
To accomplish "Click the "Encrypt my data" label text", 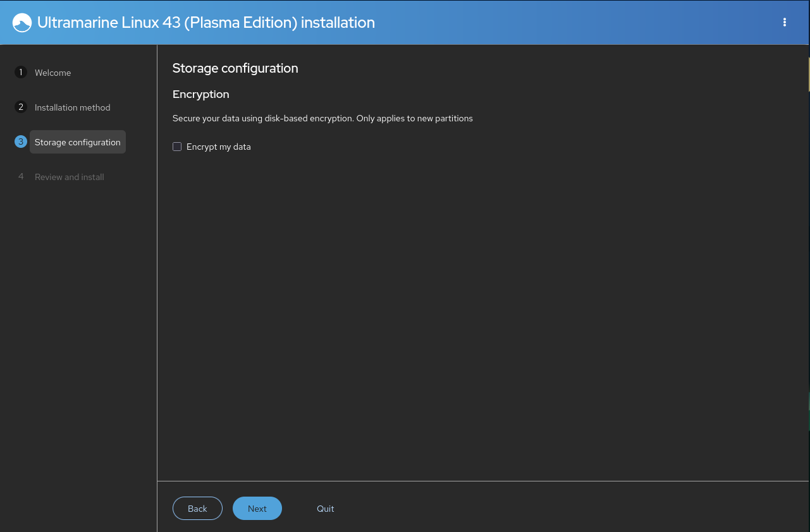I will pyautogui.click(x=219, y=147).
